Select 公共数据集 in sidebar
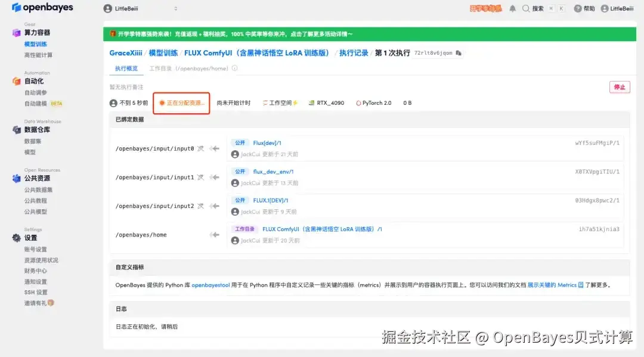This screenshot has height=357, width=644. point(38,190)
